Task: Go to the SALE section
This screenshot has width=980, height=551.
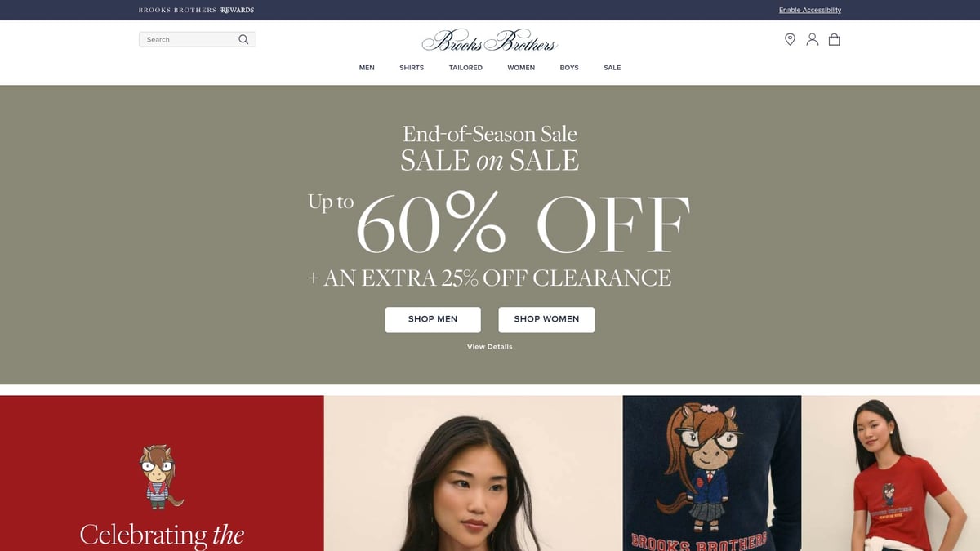Action: coord(612,68)
